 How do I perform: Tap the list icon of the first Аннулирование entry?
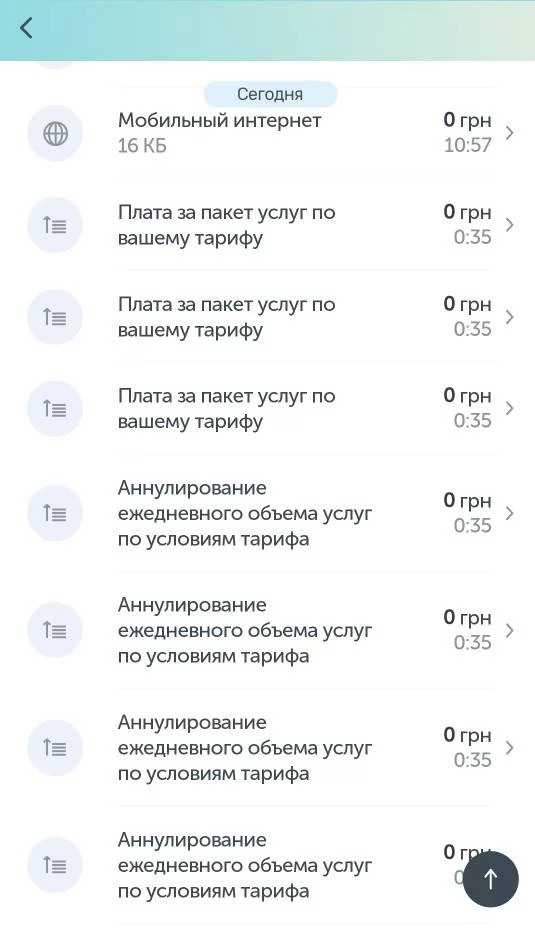pos(55,513)
